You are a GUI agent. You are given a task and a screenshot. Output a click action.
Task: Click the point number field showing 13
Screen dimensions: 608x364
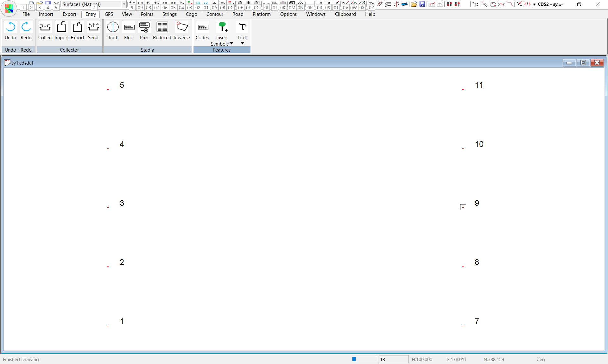(x=393, y=359)
